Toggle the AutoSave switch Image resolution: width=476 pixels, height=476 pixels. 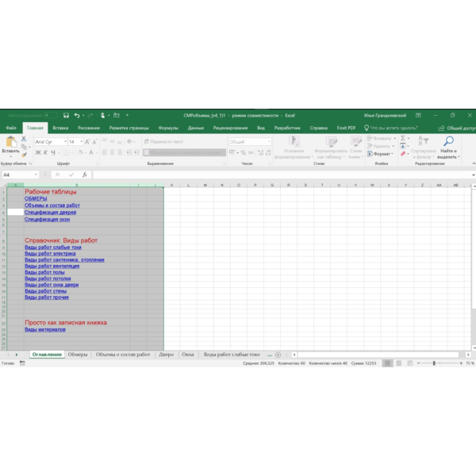tap(51, 115)
